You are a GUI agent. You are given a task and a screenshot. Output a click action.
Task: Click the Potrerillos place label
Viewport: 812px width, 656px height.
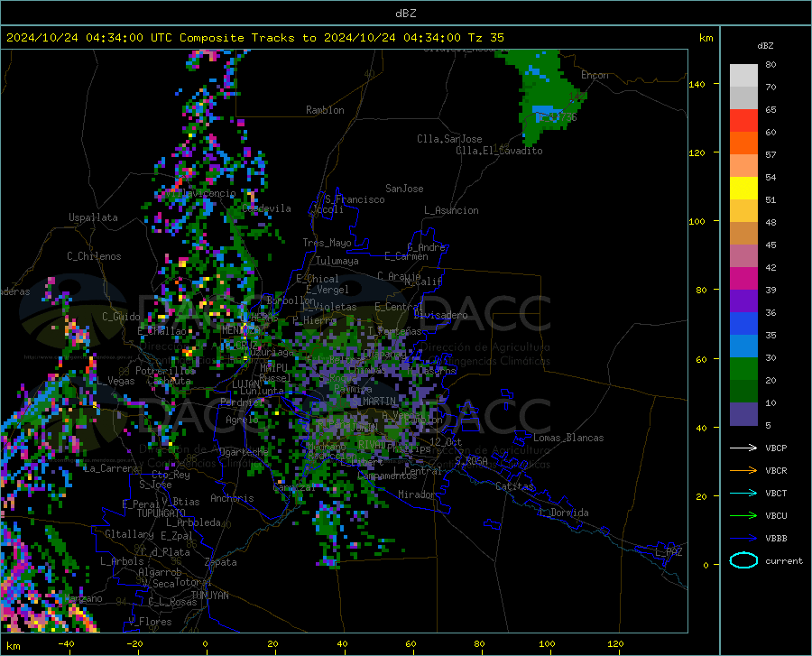coord(165,371)
